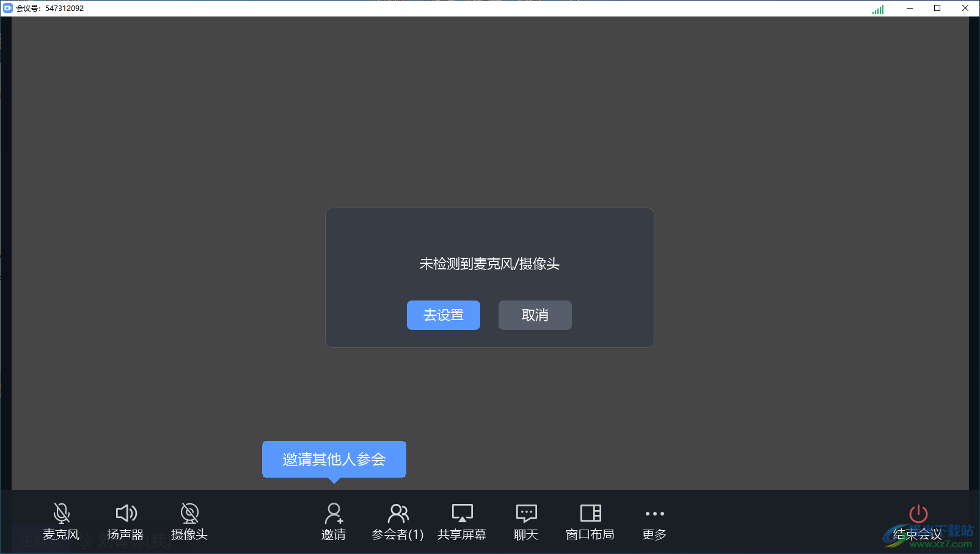Click the 去设置 button in dialog

coord(444,315)
